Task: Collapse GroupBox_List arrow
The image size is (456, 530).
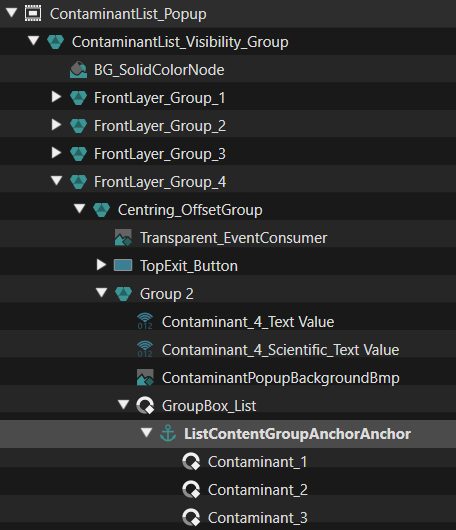Action: [x=124, y=404]
